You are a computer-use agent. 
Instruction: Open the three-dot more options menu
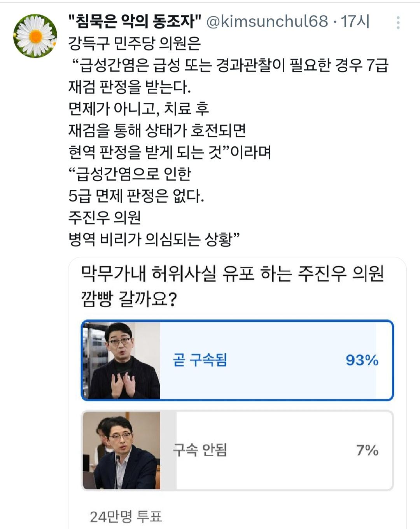point(398,23)
